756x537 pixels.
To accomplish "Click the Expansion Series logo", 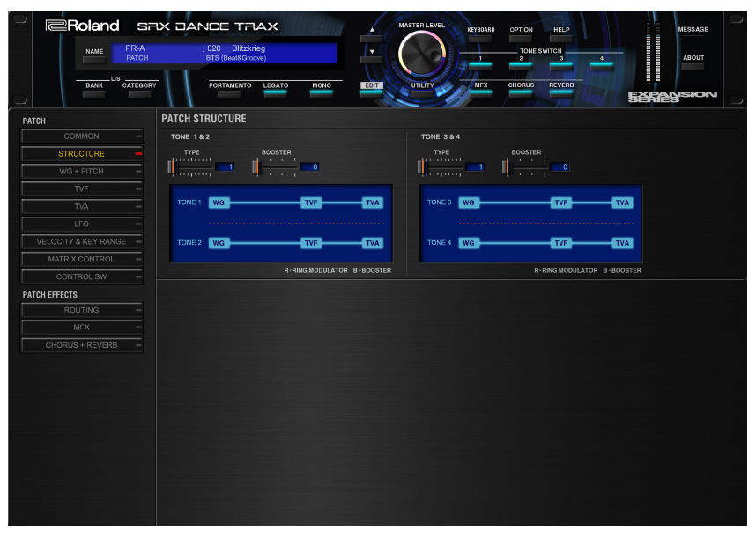I will tap(672, 97).
